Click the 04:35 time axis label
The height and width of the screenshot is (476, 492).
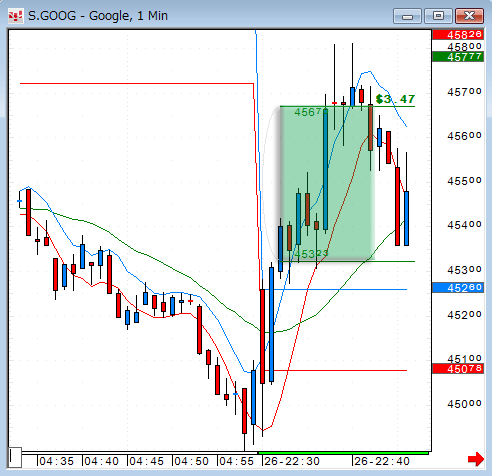tap(56, 461)
